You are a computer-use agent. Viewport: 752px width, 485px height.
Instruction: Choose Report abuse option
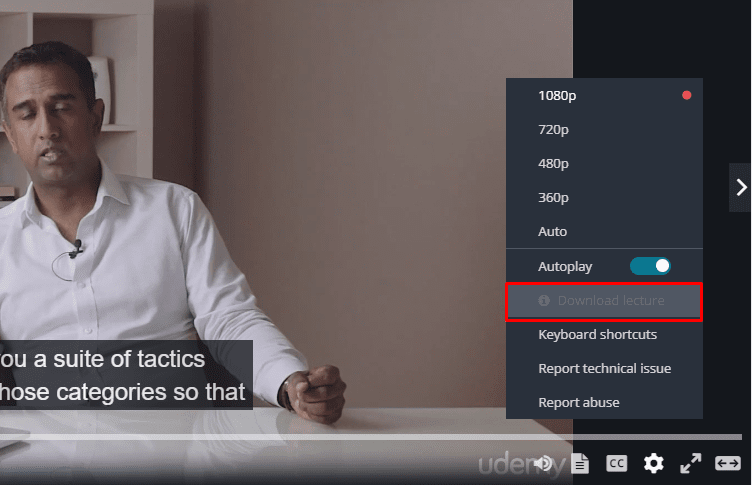coord(604,402)
